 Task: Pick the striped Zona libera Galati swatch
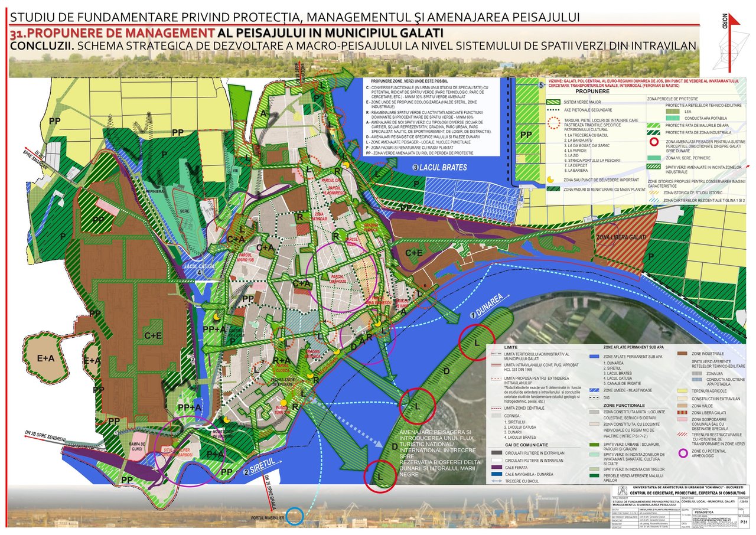(682, 412)
